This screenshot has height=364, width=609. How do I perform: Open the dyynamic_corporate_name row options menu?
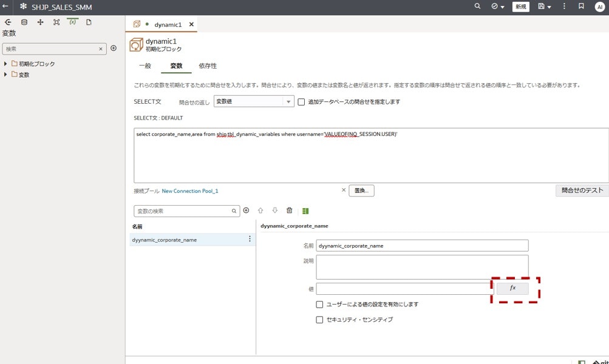click(x=250, y=239)
